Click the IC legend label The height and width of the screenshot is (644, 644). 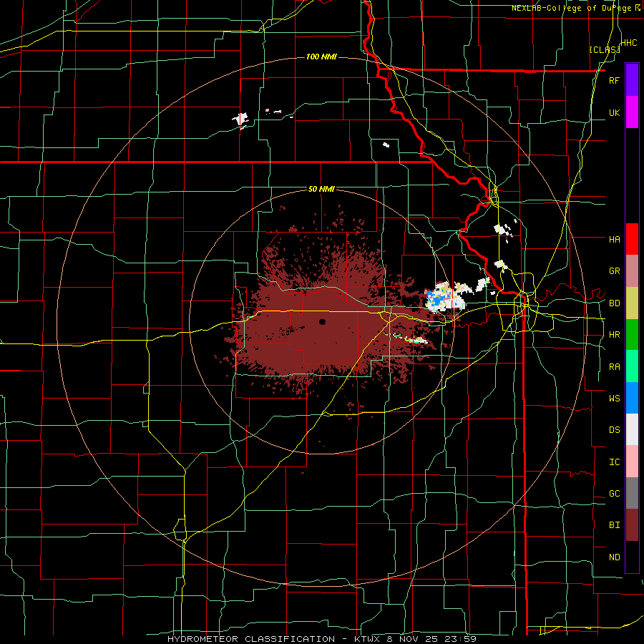coord(614,462)
